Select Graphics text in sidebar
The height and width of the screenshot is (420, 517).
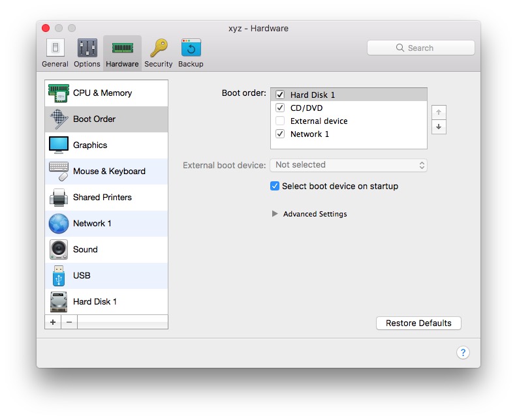click(90, 145)
